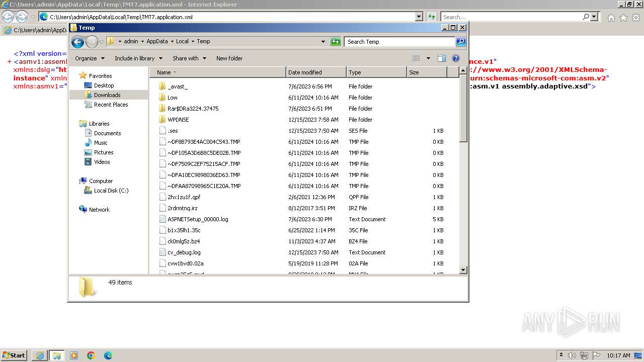Open Internet Explorer Tools gear icon
This screenshot has width=644, height=362.
(x=636, y=18)
